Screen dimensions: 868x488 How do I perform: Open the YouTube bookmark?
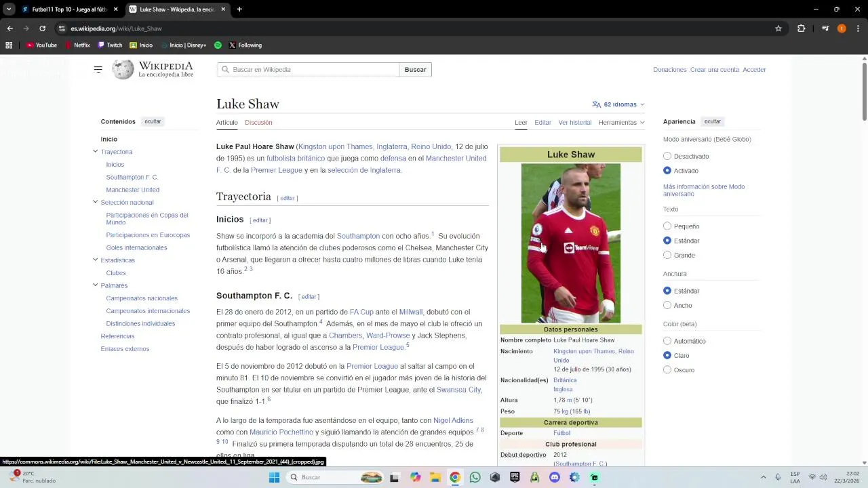point(42,45)
